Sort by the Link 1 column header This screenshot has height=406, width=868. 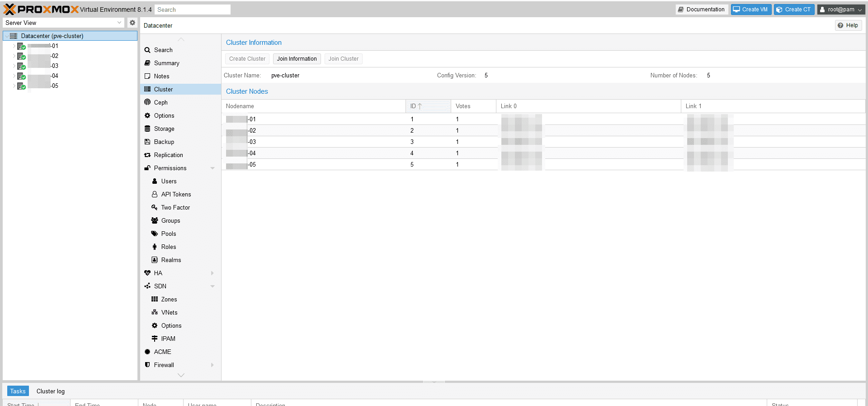click(x=773, y=106)
